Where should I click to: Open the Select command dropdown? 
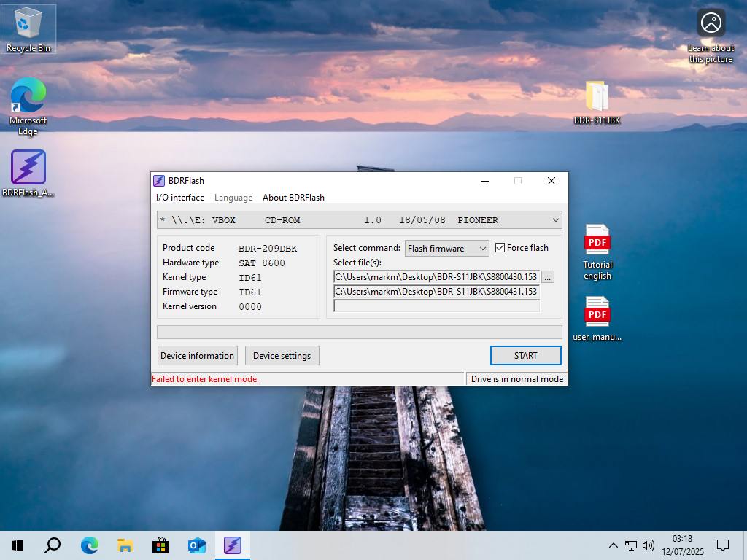pos(447,248)
